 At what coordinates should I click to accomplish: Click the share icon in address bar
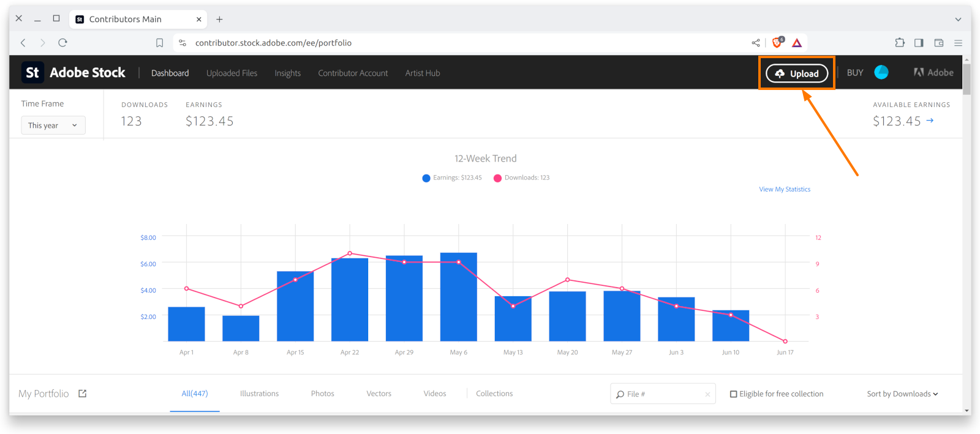click(x=756, y=43)
